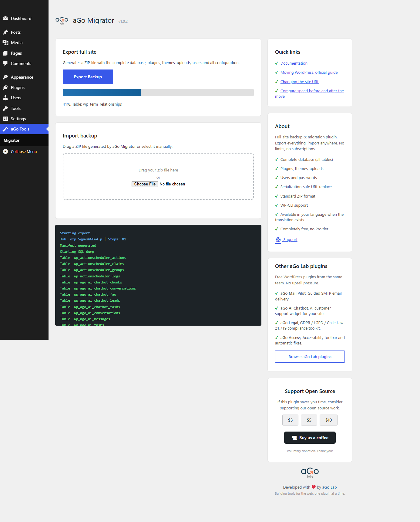
Task: Click the Support lifebuoy icon
Action: (278, 240)
